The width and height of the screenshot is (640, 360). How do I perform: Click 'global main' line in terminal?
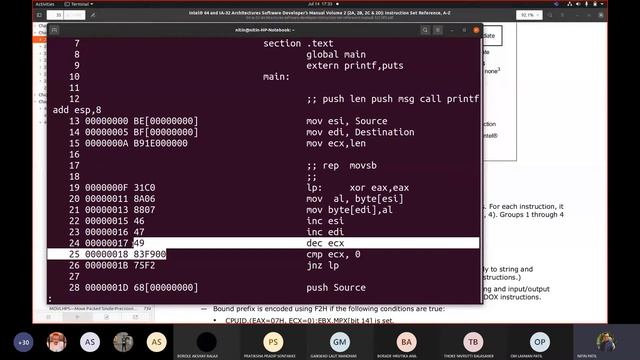(336, 54)
